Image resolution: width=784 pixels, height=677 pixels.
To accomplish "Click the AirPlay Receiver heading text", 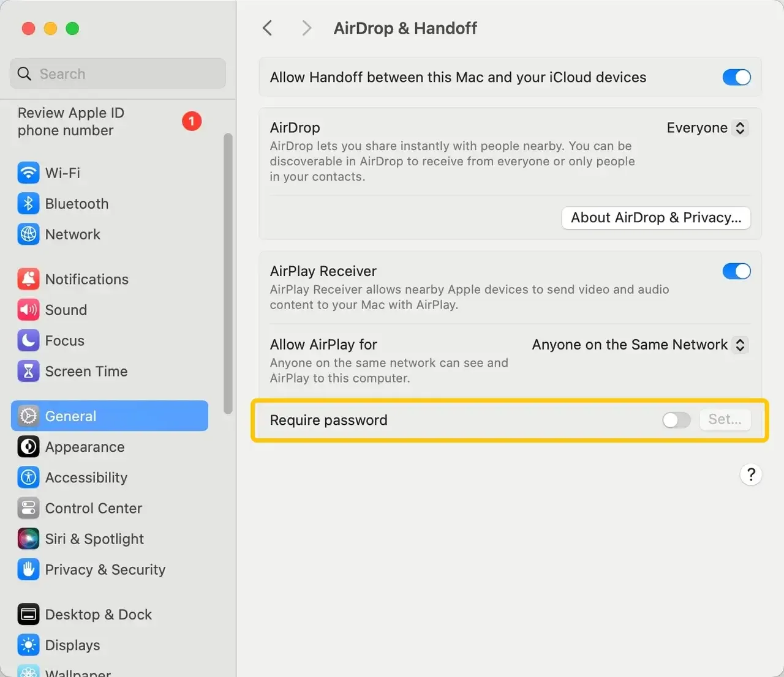I will click(323, 271).
